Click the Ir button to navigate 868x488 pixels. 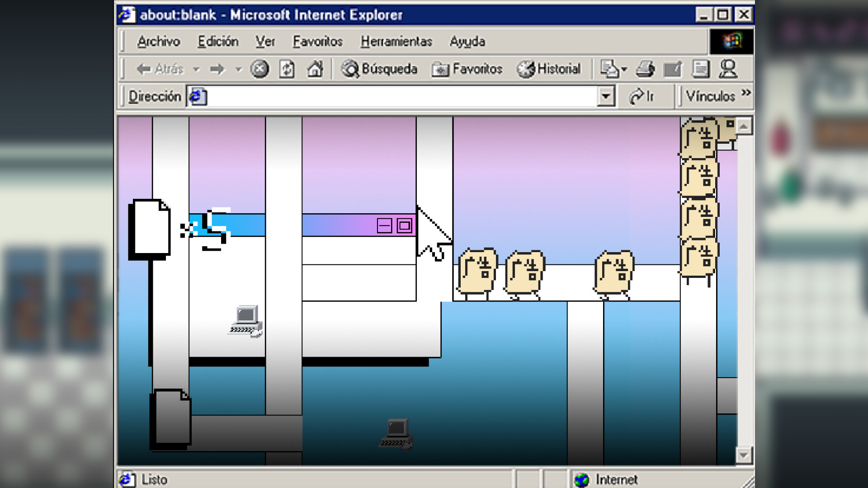click(x=644, y=96)
